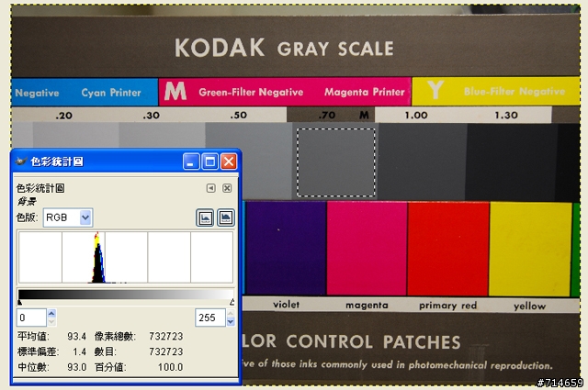Open the 色版 RGB channel dropdown
The width and height of the screenshot is (588, 390).
click(68, 217)
